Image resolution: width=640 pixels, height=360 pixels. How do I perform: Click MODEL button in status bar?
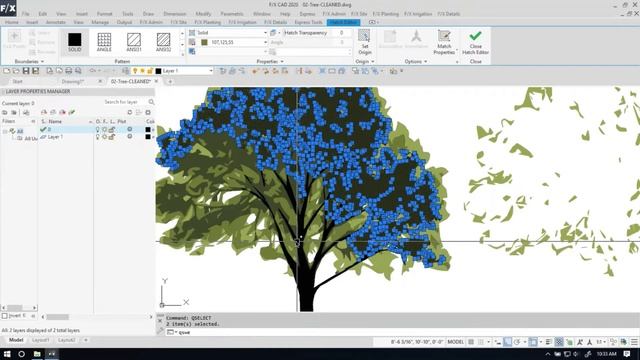tap(456, 342)
